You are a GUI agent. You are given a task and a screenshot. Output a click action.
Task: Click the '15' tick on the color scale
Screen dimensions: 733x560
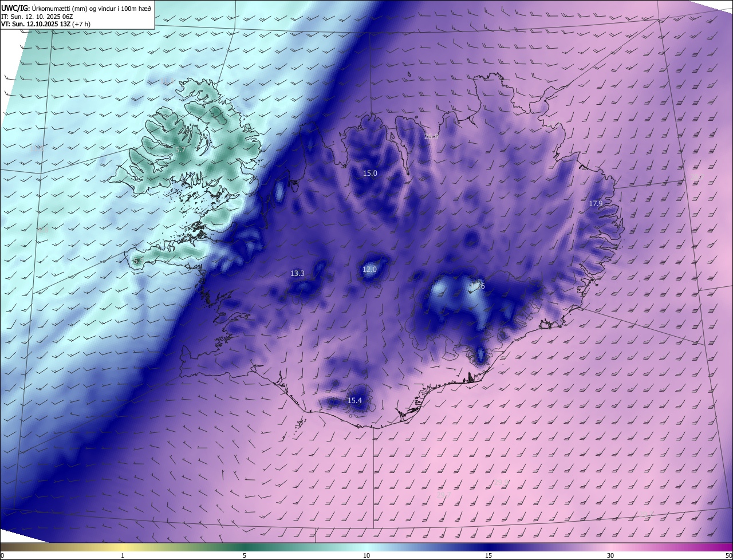[x=488, y=556]
